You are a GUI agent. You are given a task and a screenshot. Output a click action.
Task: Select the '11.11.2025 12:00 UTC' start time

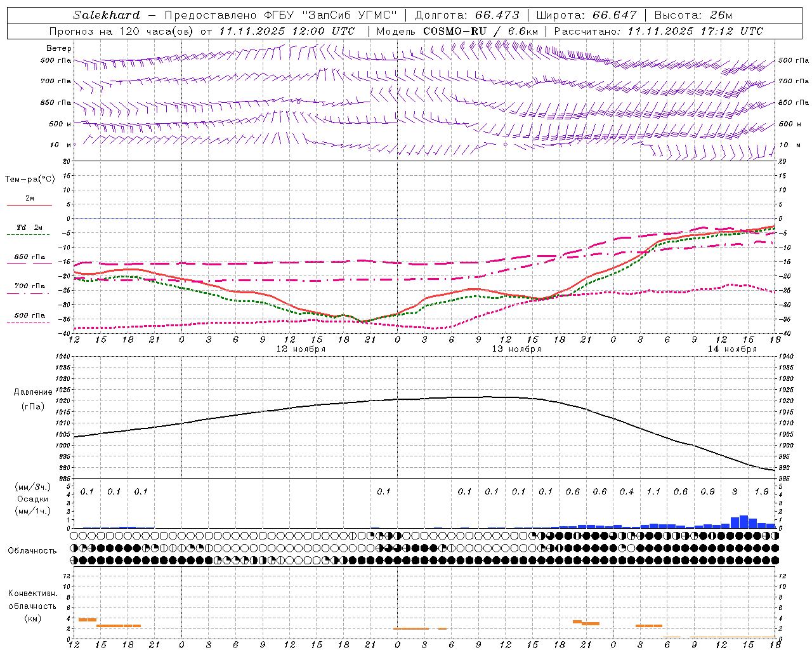[x=287, y=31]
